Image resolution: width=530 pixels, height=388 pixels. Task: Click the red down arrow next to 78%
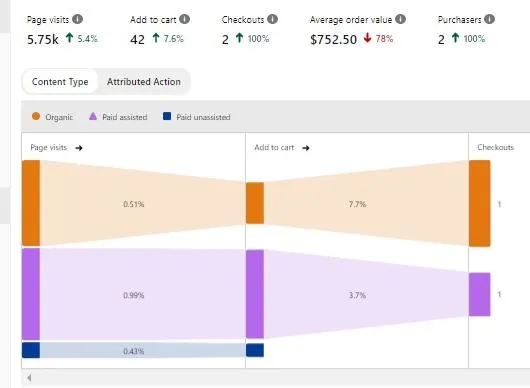[x=367, y=38]
